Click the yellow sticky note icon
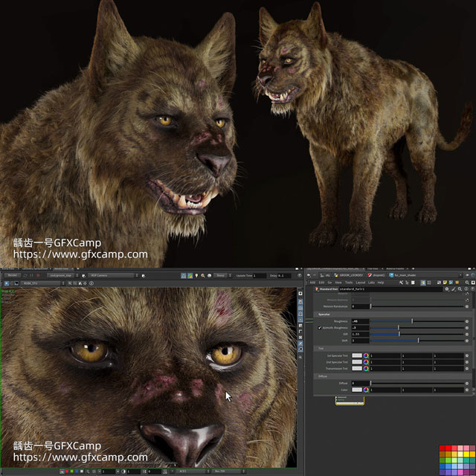This screenshot has width=476, height=476. [x=445, y=283]
